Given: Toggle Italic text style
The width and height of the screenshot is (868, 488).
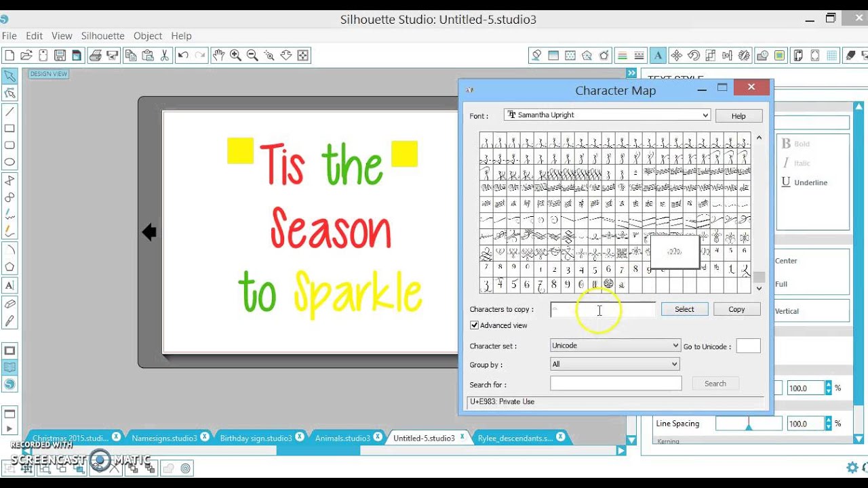Looking at the screenshot, I should coord(797,163).
